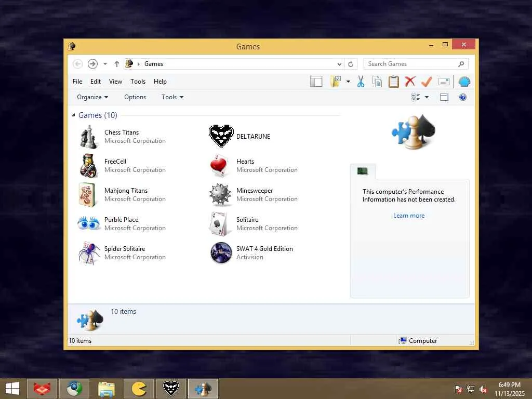Image resolution: width=532 pixels, height=399 pixels.
Task: Click the Games title bar icon
Action: [x=72, y=46]
